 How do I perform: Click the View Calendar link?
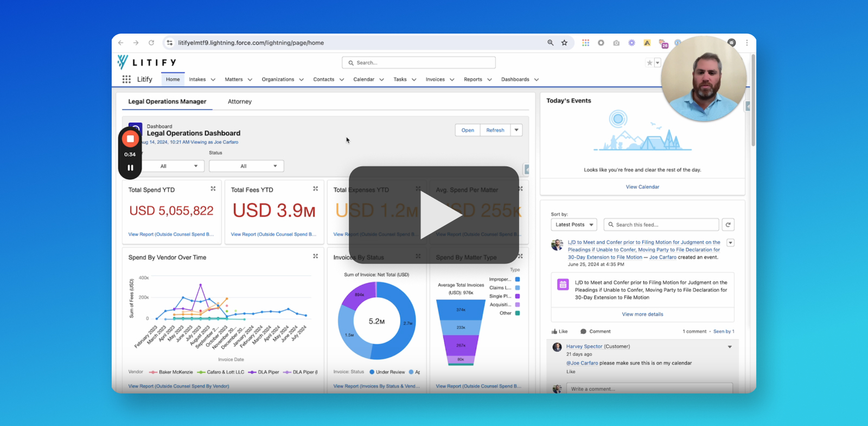coord(642,187)
